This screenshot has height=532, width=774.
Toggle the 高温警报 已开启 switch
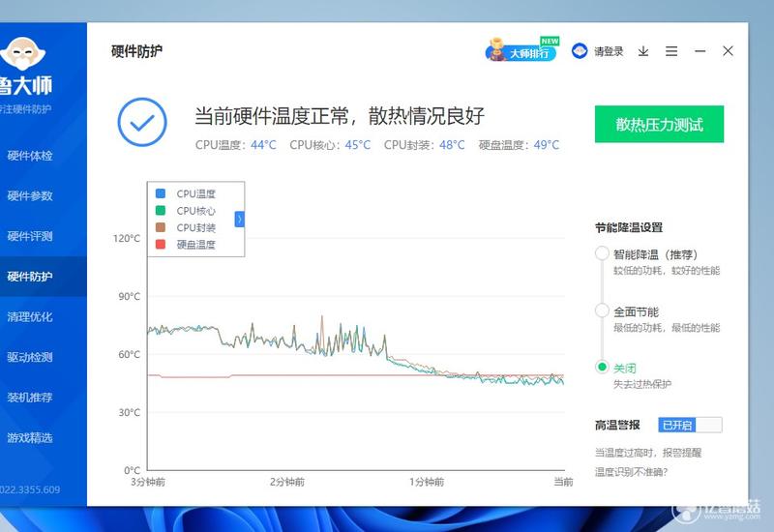point(690,425)
